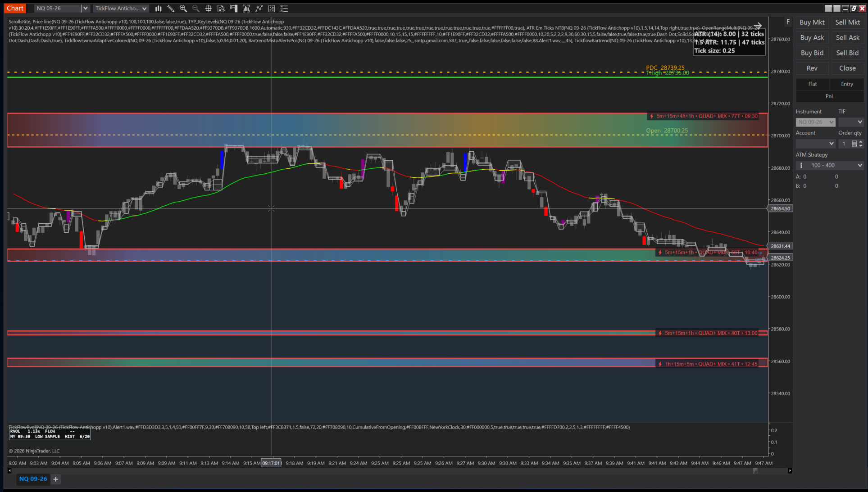Click the Flat position display

[x=813, y=84]
